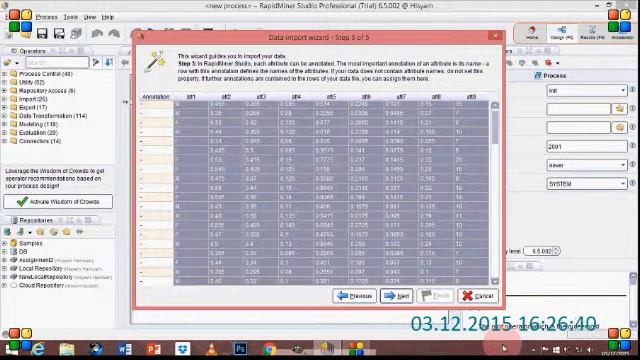Open the Home perspective

(x=531, y=33)
